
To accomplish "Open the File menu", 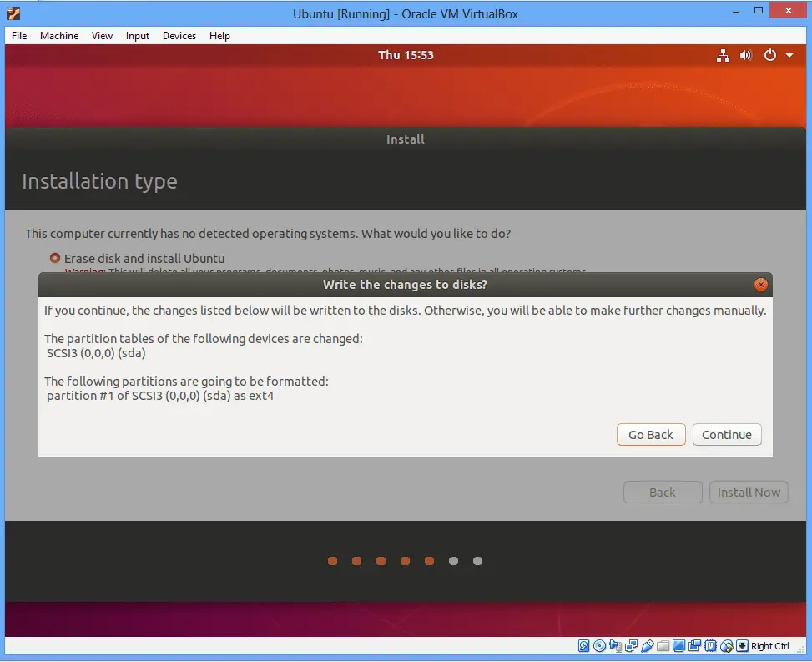I will 19,36.
